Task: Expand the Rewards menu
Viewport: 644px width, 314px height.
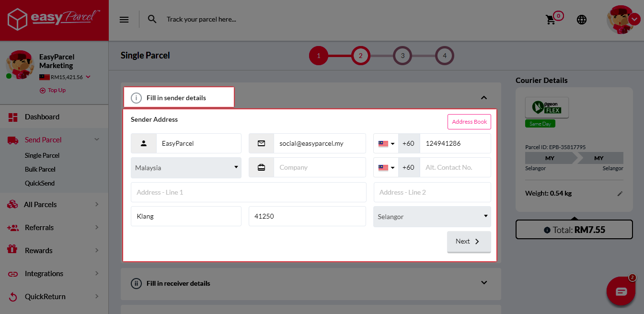Action: pyautogui.click(x=97, y=250)
